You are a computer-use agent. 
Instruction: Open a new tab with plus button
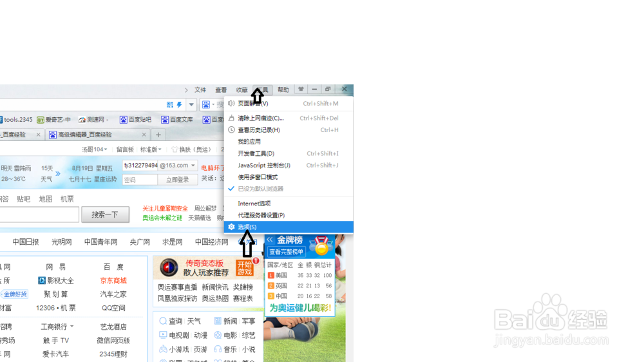(158, 135)
